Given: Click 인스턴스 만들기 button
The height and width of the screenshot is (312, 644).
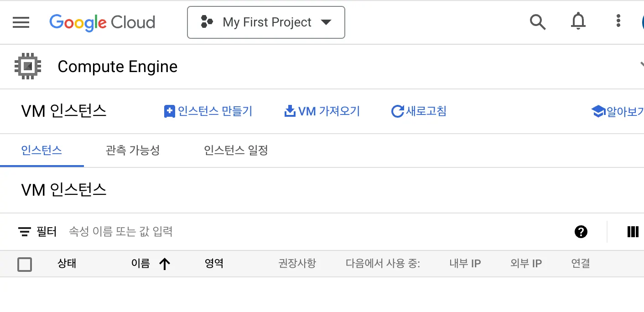Looking at the screenshot, I should pos(208,111).
